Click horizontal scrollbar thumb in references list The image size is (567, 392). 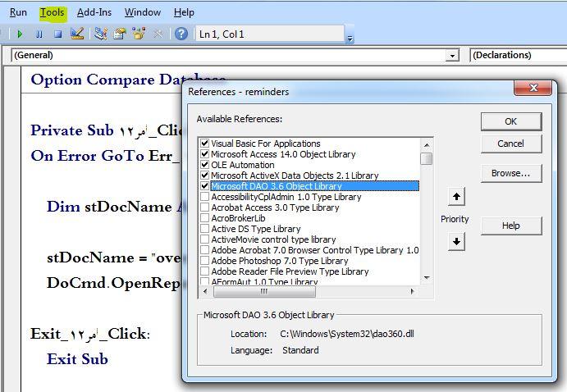[x=264, y=292]
